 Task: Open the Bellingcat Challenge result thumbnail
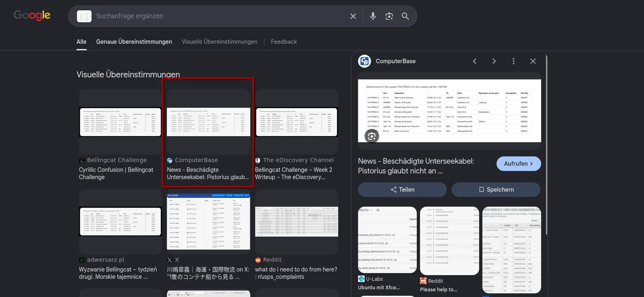coord(121,122)
